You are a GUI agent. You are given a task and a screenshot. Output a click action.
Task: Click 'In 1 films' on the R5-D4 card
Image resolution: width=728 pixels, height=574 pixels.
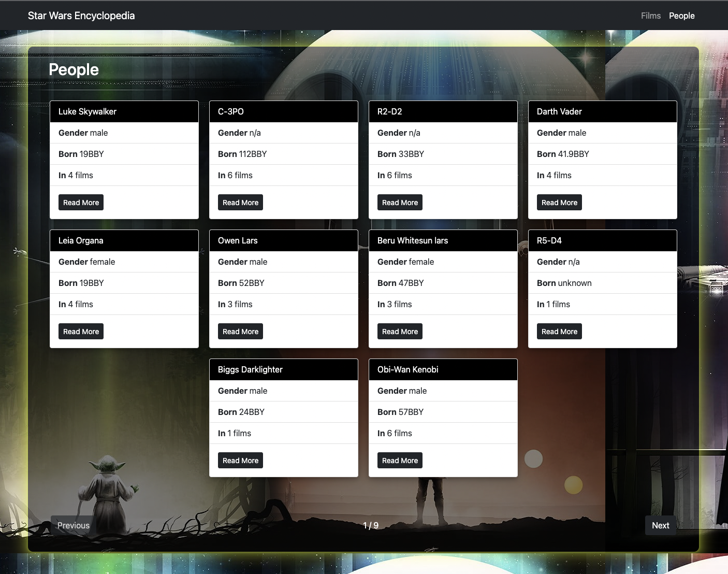[603, 304]
